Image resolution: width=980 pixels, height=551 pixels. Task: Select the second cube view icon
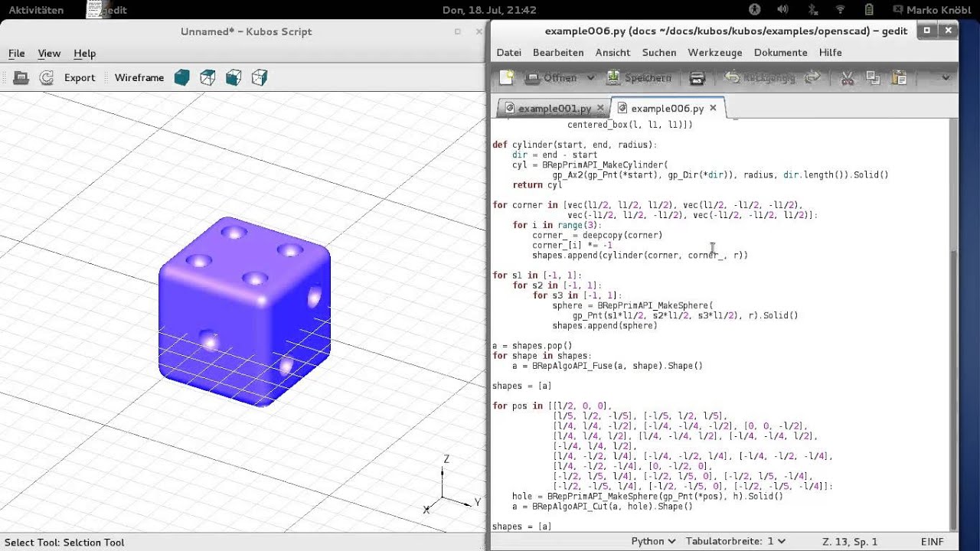[207, 77]
